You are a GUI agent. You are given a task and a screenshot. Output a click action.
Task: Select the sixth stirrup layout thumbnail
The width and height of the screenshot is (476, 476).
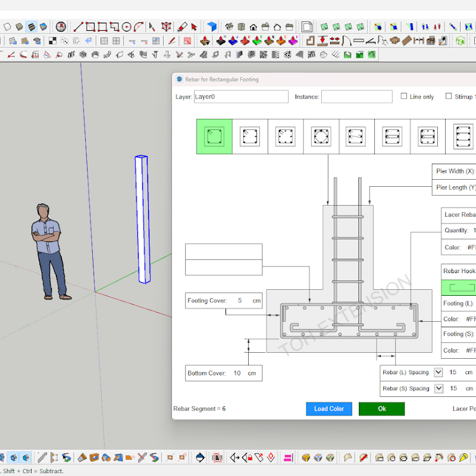pyautogui.click(x=392, y=137)
